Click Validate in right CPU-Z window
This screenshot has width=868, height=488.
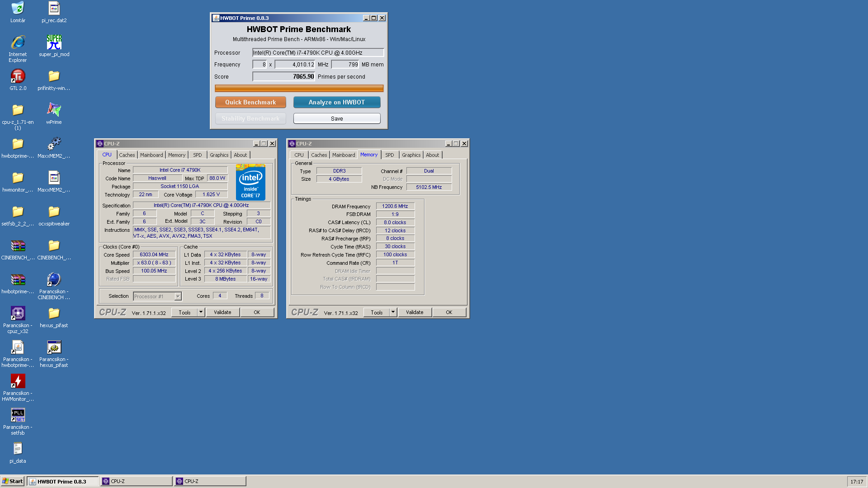[x=415, y=312]
